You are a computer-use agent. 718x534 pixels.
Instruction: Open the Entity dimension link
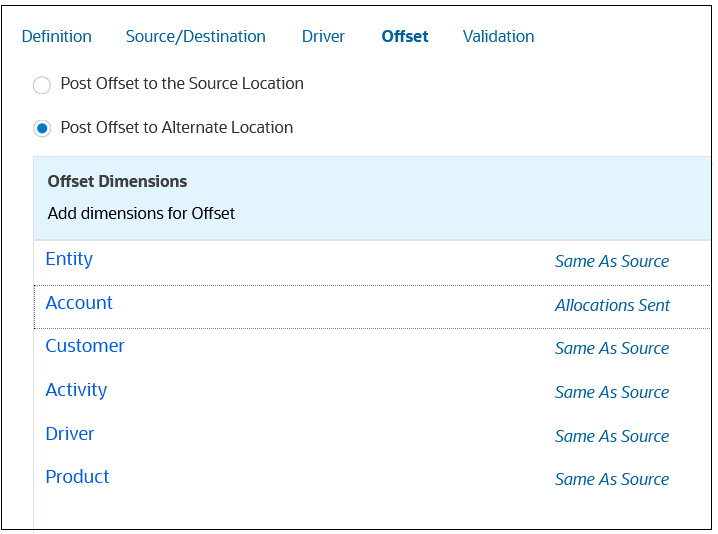click(x=69, y=259)
